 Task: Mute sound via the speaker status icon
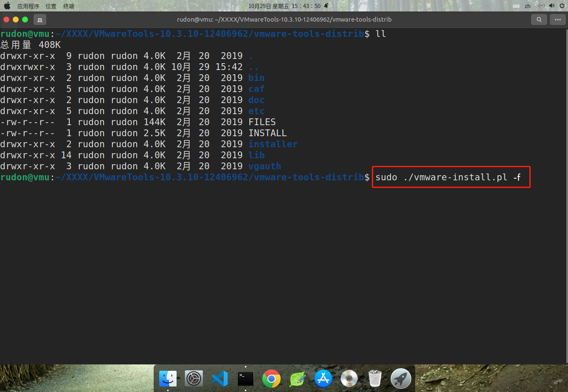(x=552, y=6)
